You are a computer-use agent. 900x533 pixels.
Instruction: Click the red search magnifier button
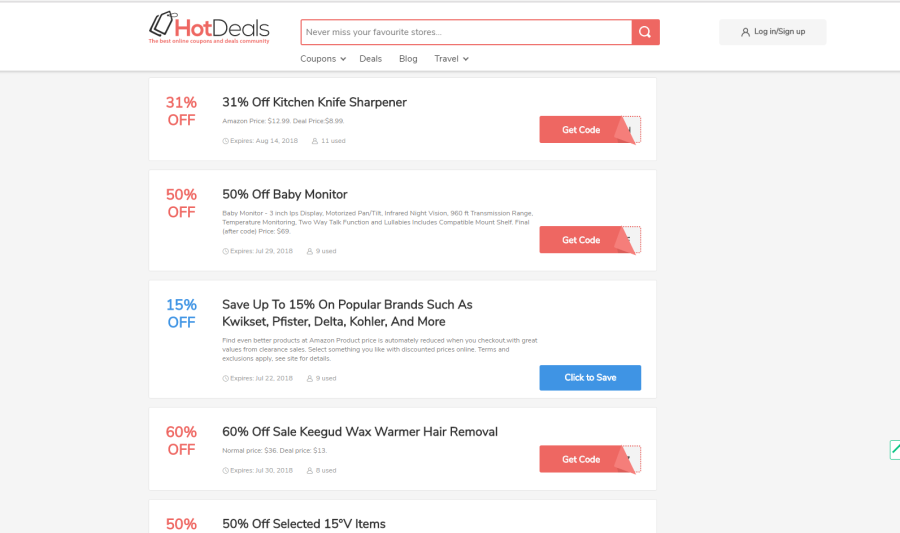(x=645, y=32)
